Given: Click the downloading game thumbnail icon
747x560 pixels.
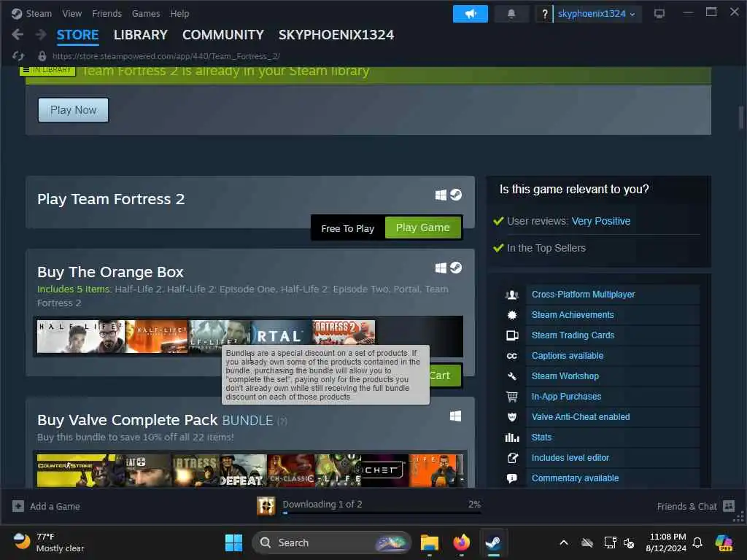Looking at the screenshot, I should click(x=266, y=506).
